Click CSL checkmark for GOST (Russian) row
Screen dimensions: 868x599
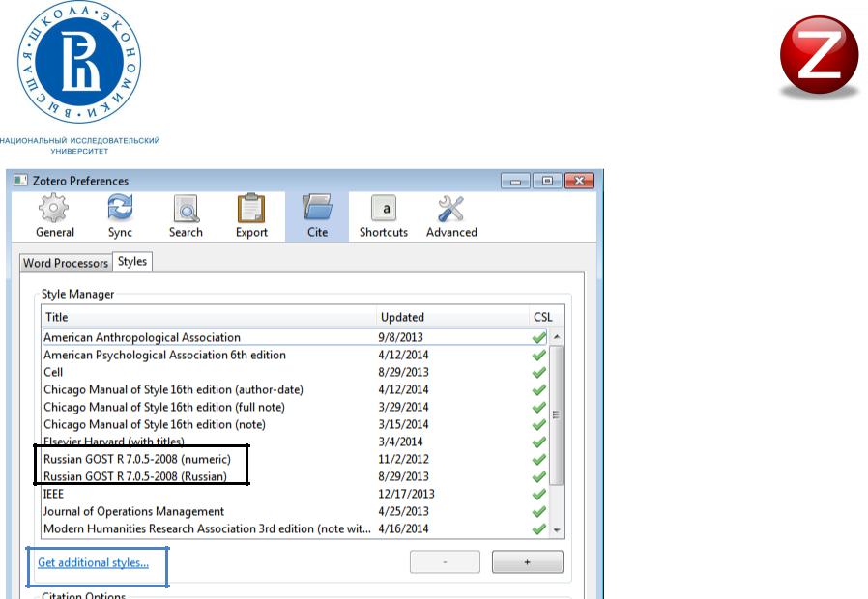click(x=538, y=476)
